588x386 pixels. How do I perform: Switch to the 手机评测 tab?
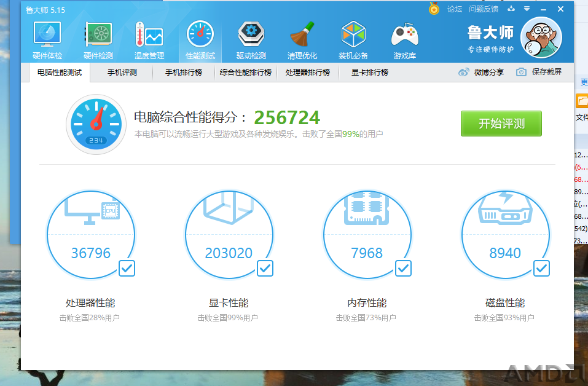(122, 73)
